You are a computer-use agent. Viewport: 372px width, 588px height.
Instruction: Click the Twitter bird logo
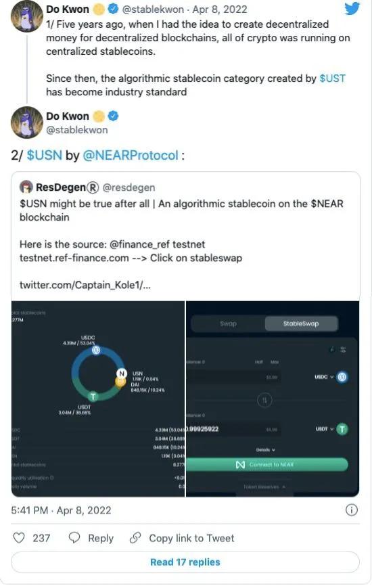(352, 8)
